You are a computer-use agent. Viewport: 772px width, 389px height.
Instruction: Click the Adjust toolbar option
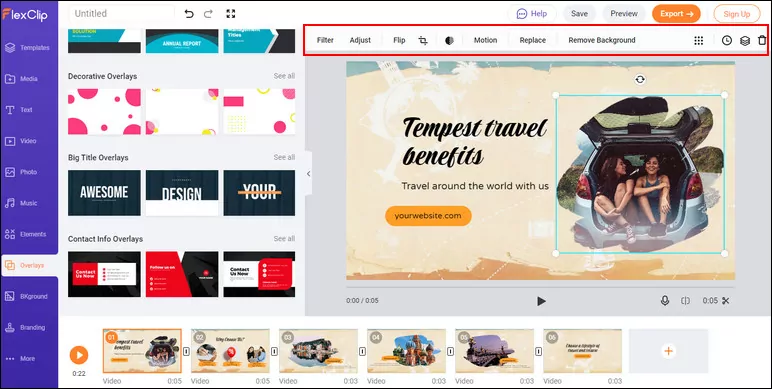(x=360, y=40)
